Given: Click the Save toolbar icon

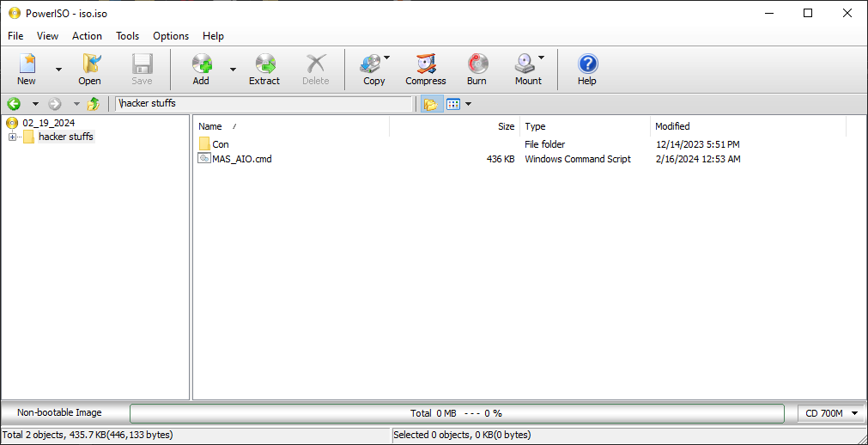Looking at the screenshot, I should [x=142, y=70].
